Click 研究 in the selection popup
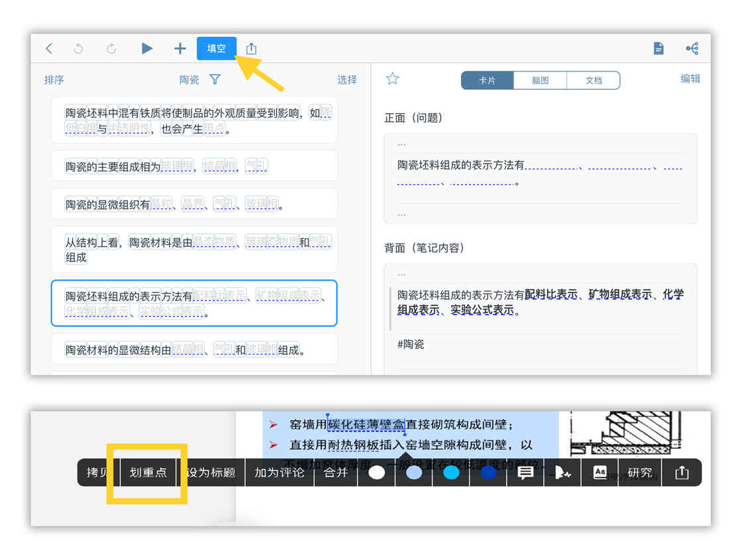 640,473
